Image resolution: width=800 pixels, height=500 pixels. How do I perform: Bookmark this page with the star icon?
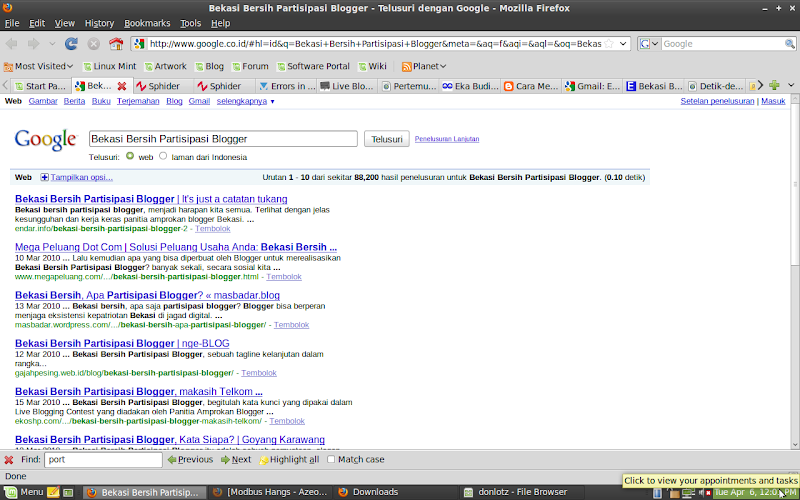click(609, 44)
